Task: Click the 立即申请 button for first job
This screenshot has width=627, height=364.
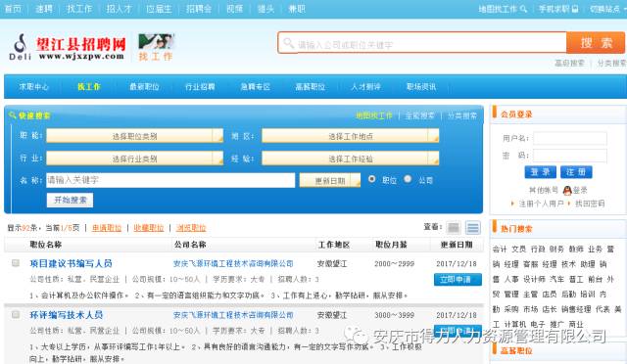Action: [458, 279]
